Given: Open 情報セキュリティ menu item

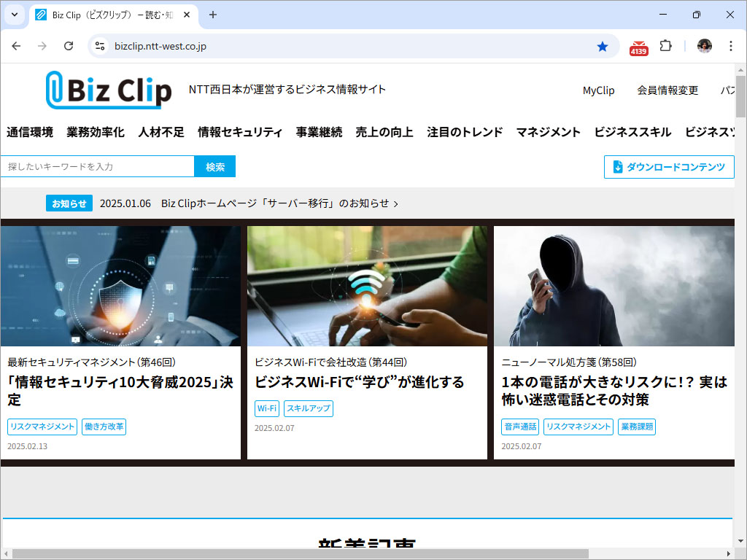Looking at the screenshot, I should pos(240,132).
